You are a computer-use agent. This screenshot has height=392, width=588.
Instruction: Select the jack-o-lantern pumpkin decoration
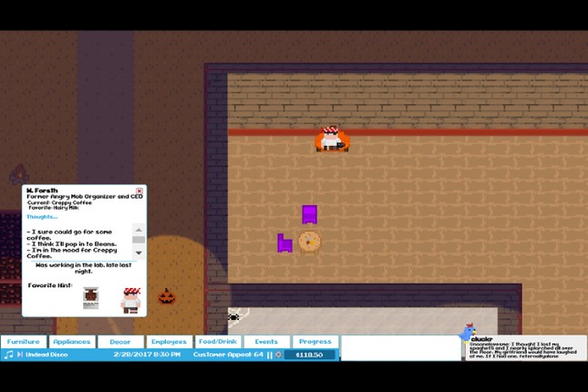pyautogui.click(x=167, y=296)
